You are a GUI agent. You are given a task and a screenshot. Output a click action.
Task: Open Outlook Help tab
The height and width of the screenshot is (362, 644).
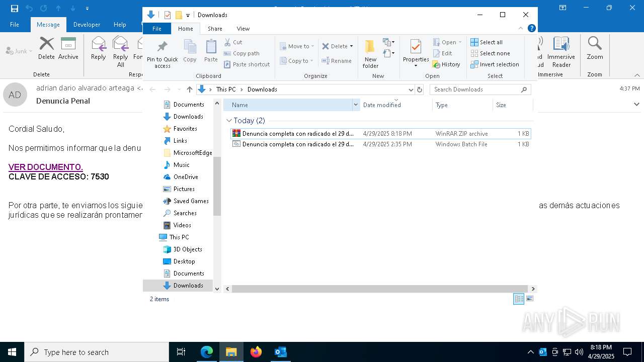pos(120,25)
